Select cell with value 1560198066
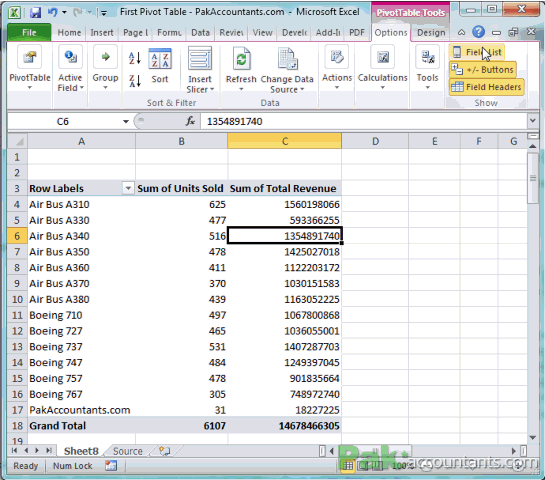The height and width of the screenshot is (480, 545). pos(285,204)
